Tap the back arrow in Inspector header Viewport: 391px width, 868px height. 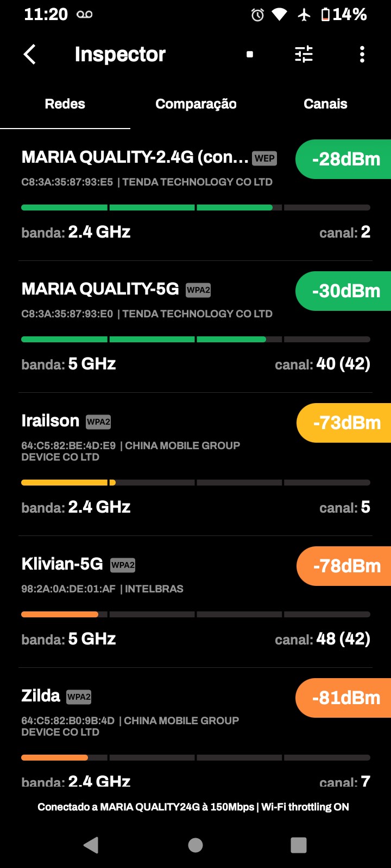[30, 54]
